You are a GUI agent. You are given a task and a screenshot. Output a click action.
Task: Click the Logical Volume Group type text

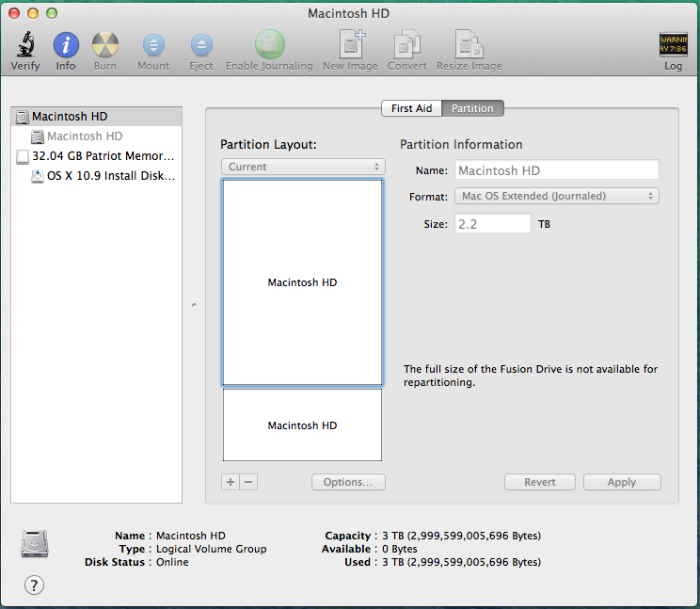(x=211, y=549)
